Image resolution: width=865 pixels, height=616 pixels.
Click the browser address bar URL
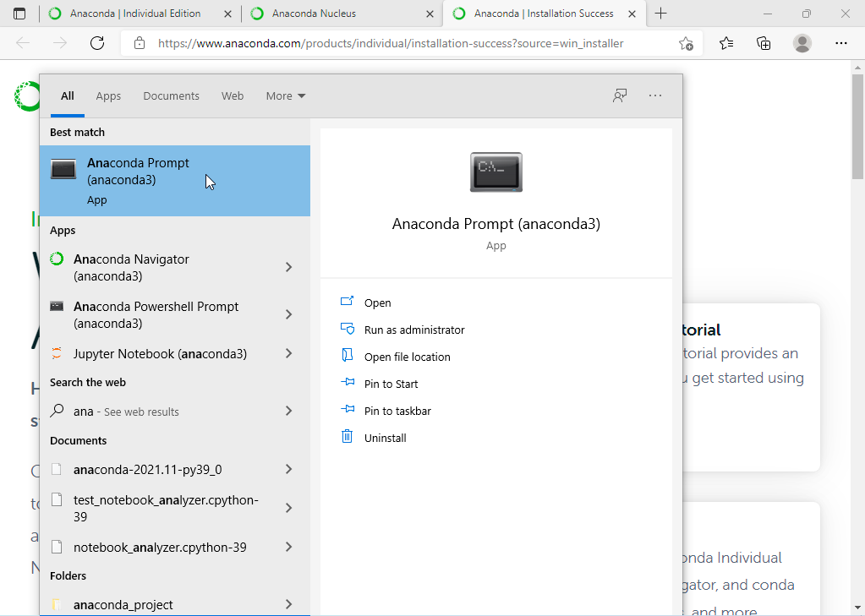click(x=391, y=44)
